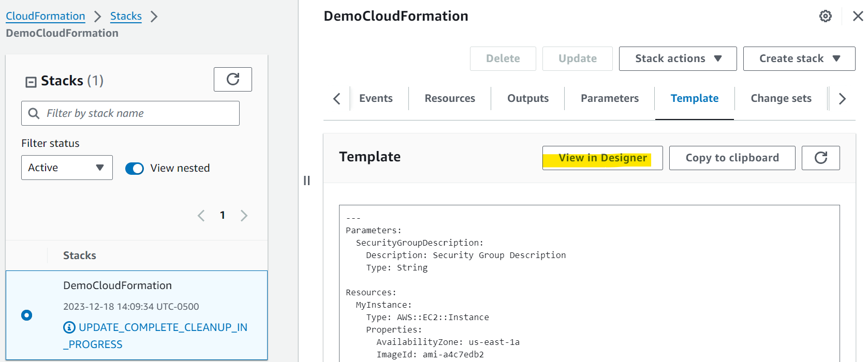868x362 pixels.
Task: Show more tabs with right arrow
Action: pyautogui.click(x=842, y=98)
